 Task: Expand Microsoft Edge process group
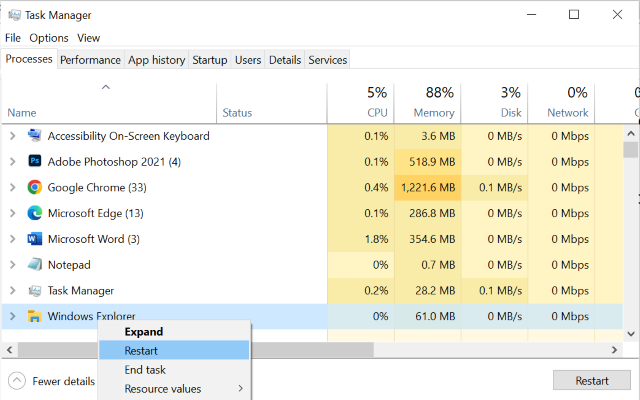click(x=13, y=213)
